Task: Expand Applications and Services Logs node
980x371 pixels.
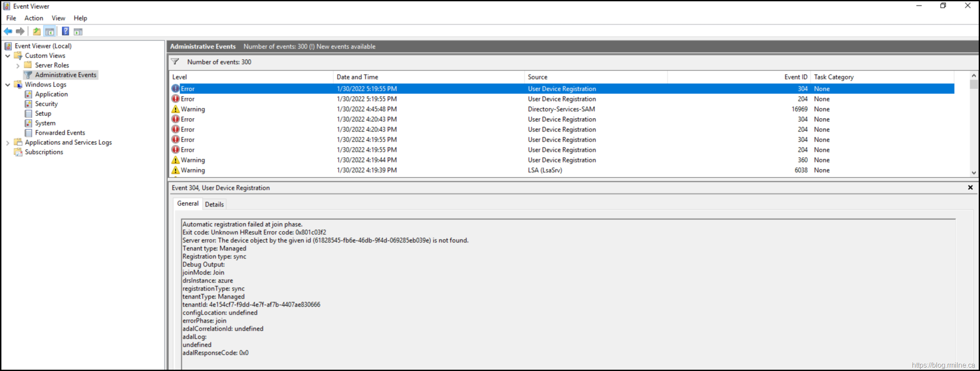Action: coord(8,143)
